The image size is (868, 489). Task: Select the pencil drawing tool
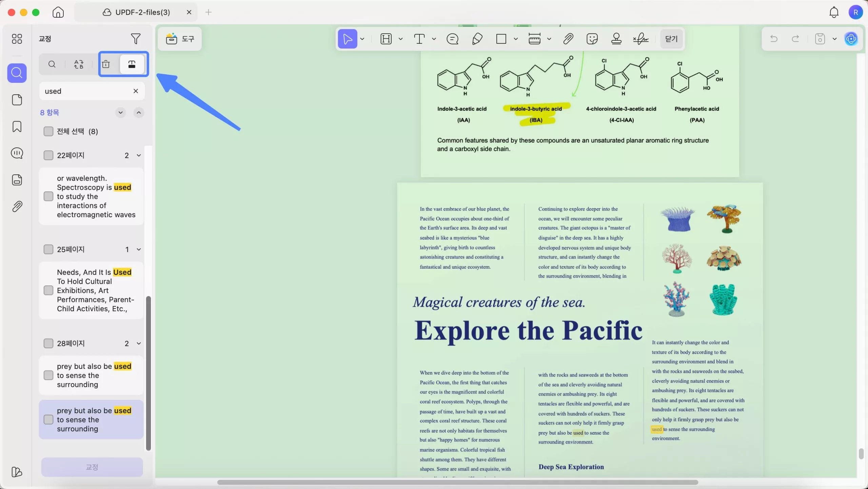(477, 39)
